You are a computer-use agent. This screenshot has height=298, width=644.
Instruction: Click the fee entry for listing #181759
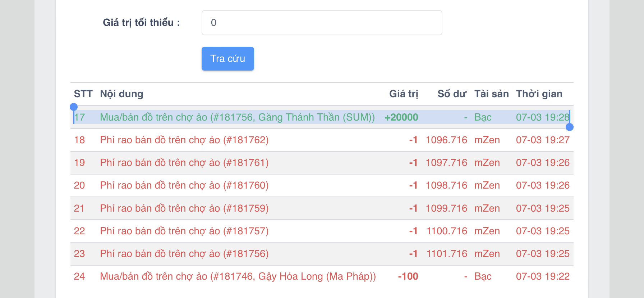click(184, 208)
